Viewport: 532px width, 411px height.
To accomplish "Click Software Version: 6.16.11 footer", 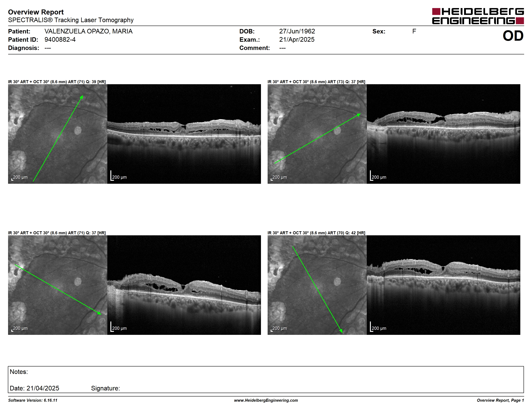I will coord(33,400).
